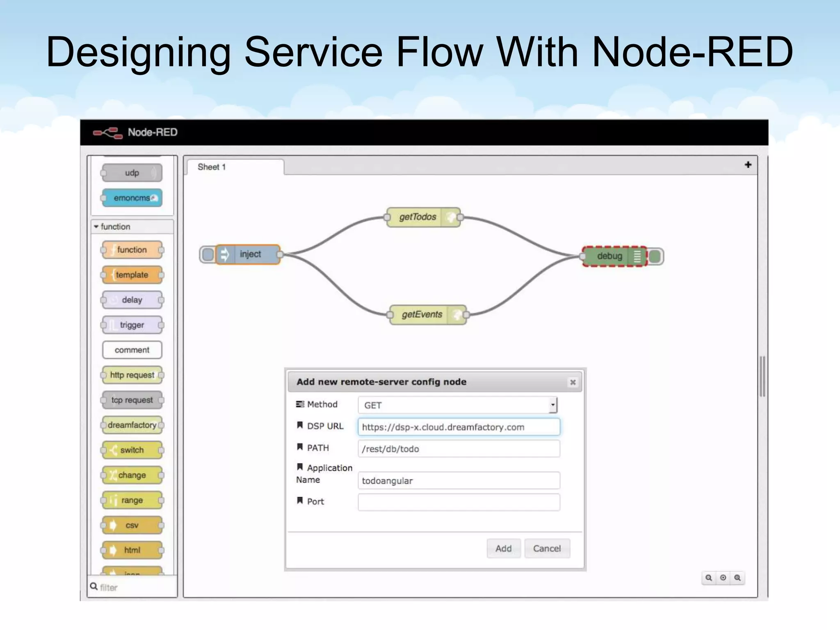The image size is (840, 630).
Task: Trigger the inject node's left button
Action: (x=208, y=254)
